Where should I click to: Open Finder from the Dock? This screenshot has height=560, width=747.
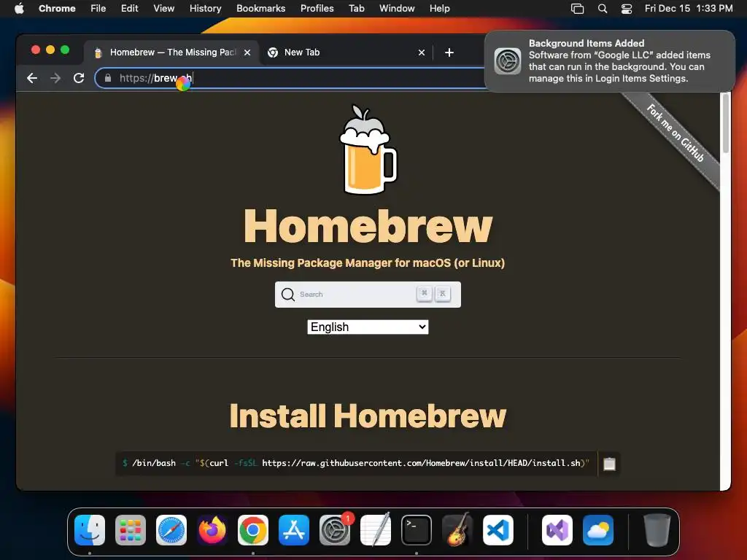coord(90,530)
